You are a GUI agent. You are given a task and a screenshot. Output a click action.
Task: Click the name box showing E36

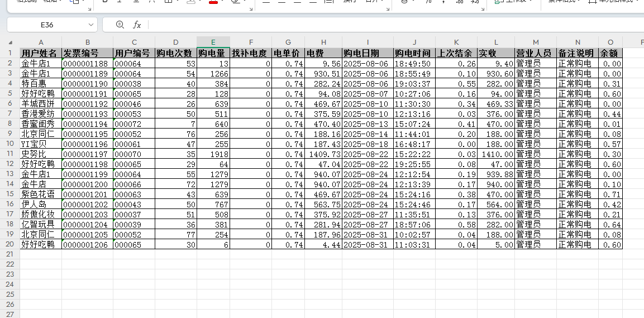47,25
